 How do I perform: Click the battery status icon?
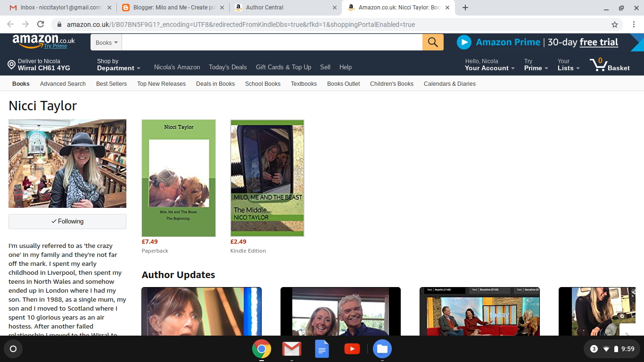pyautogui.click(x=616, y=349)
